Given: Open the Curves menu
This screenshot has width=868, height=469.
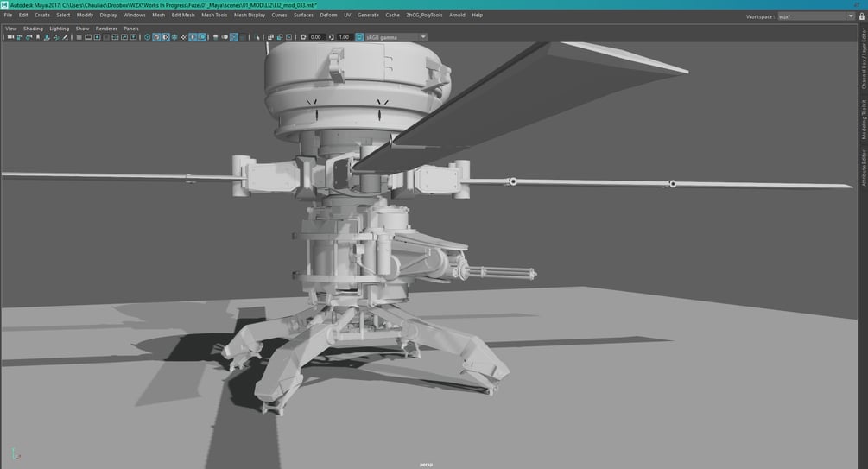Looking at the screenshot, I should coord(279,15).
